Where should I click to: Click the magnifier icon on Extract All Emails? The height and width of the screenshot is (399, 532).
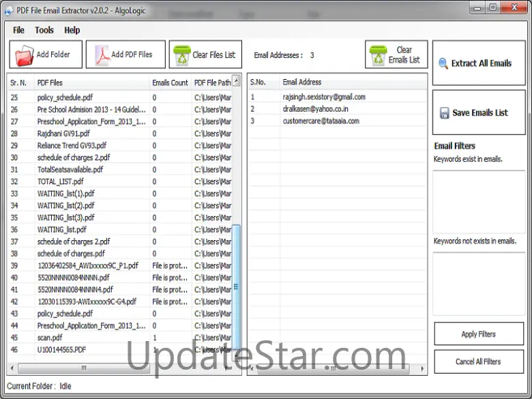[443, 63]
